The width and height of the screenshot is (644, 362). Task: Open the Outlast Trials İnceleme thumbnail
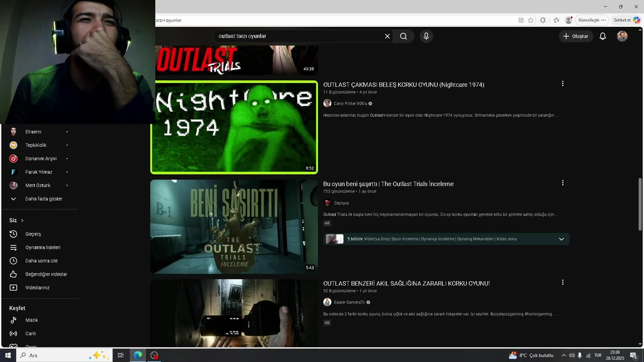pos(234,227)
